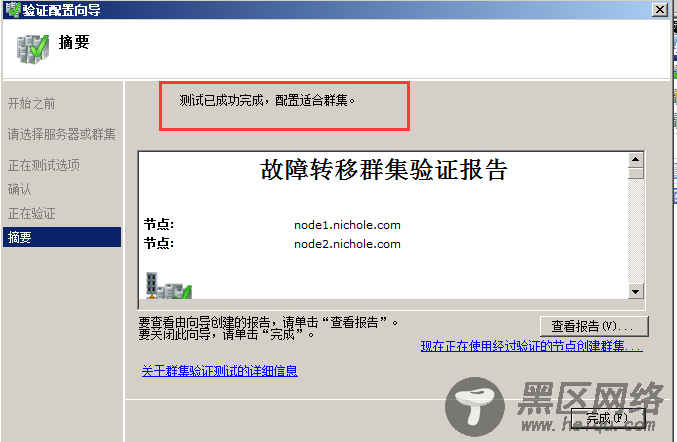Select 正在验证 step in sidebar

32,213
